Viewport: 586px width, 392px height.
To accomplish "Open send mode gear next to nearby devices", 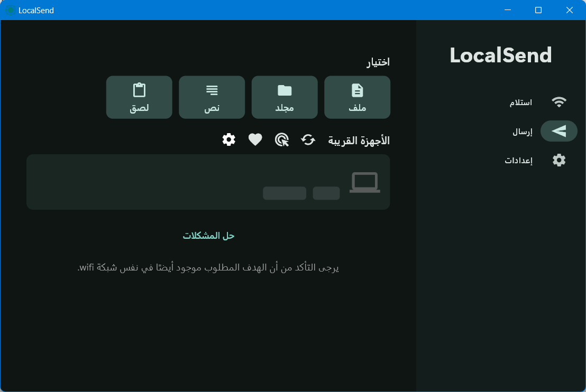I will [228, 140].
